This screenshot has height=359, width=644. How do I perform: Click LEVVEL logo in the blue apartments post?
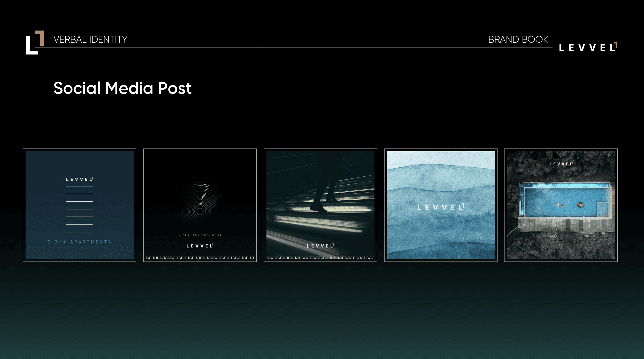[x=80, y=179]
